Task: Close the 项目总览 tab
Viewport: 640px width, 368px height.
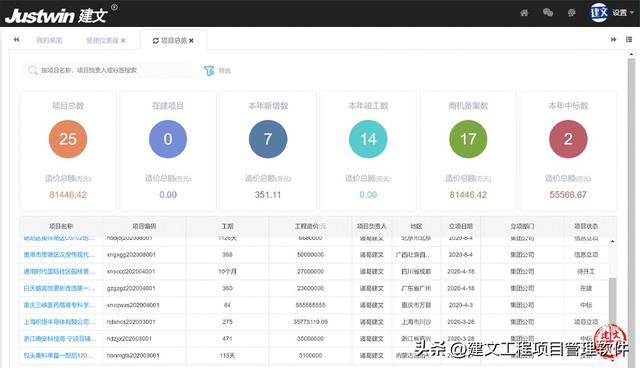Action: 191,40
